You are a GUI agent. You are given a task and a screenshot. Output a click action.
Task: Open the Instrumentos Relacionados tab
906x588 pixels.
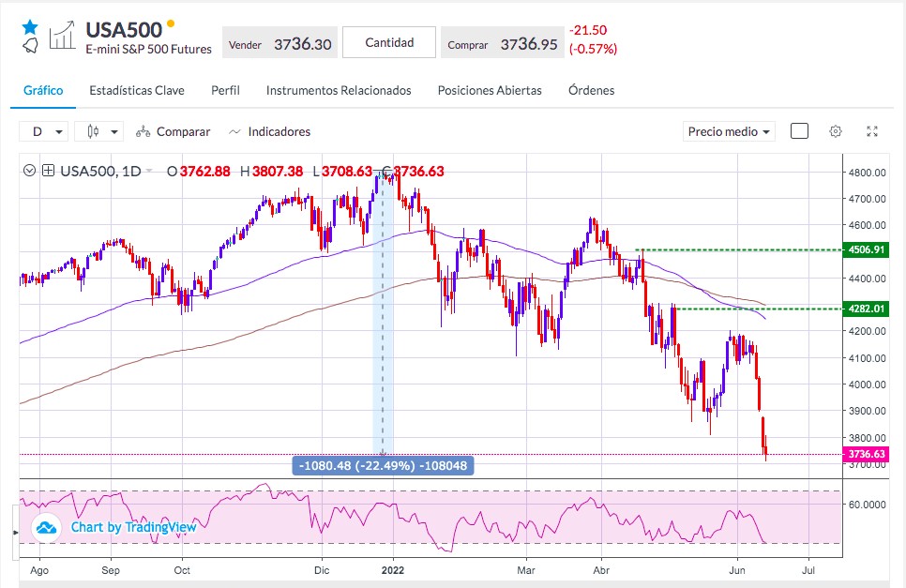pyautogui.click(x=339, y=90)
